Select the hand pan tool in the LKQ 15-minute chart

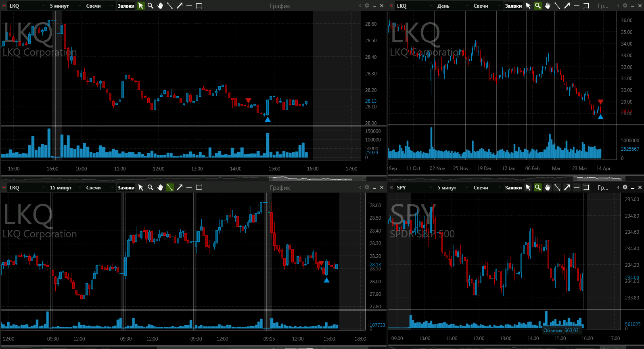160,187
